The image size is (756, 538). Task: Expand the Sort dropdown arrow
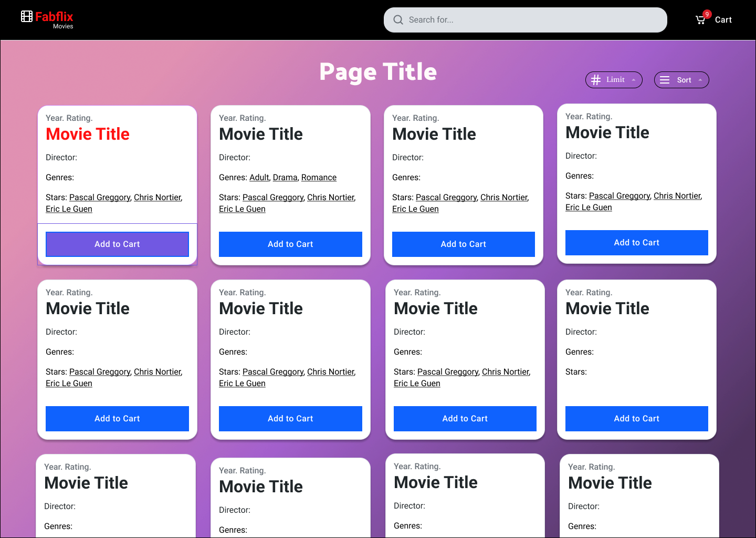(x=700, y=80)
